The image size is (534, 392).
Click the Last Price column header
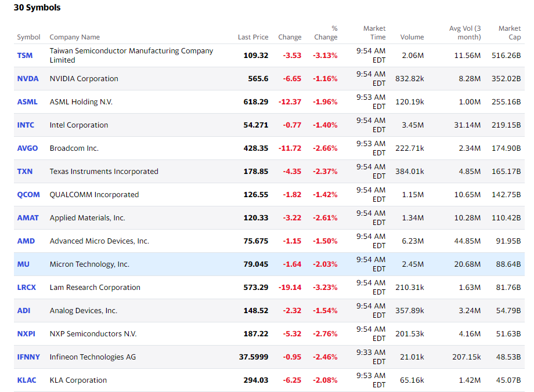point(253,37)
